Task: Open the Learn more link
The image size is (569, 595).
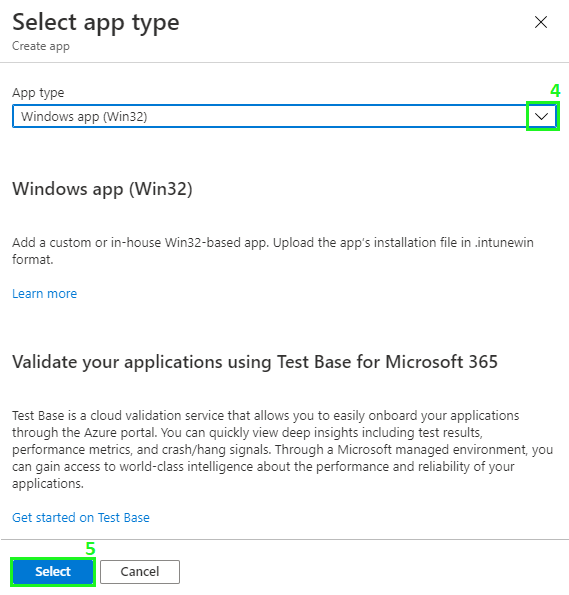Action: [44, 293]
